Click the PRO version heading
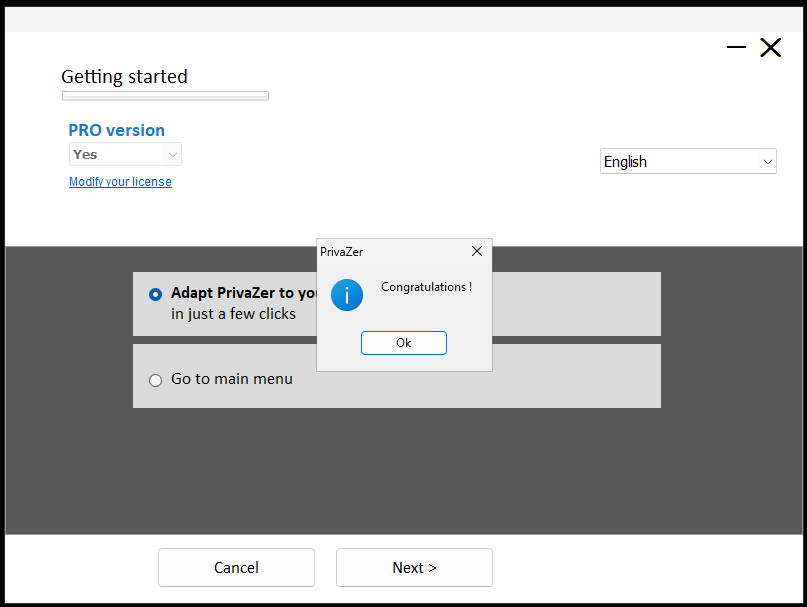807x607 pixels. pyautogui.click(x=116, y=130)
